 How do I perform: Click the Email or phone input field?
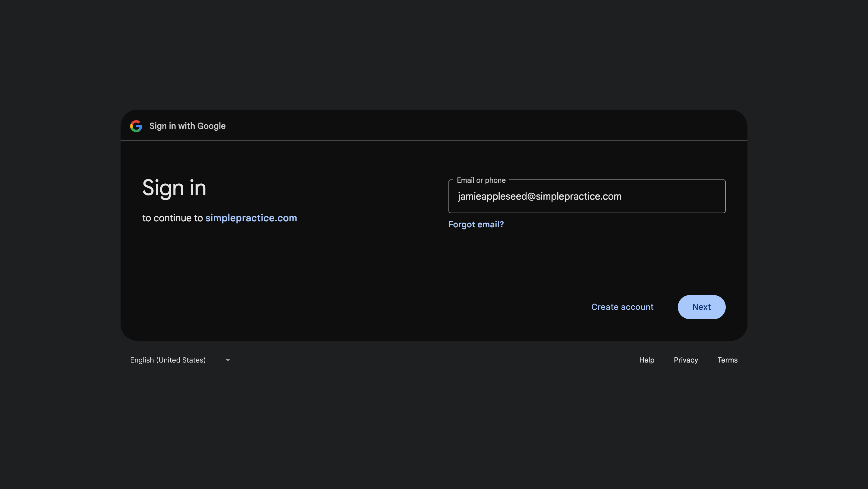click(587, 196)
